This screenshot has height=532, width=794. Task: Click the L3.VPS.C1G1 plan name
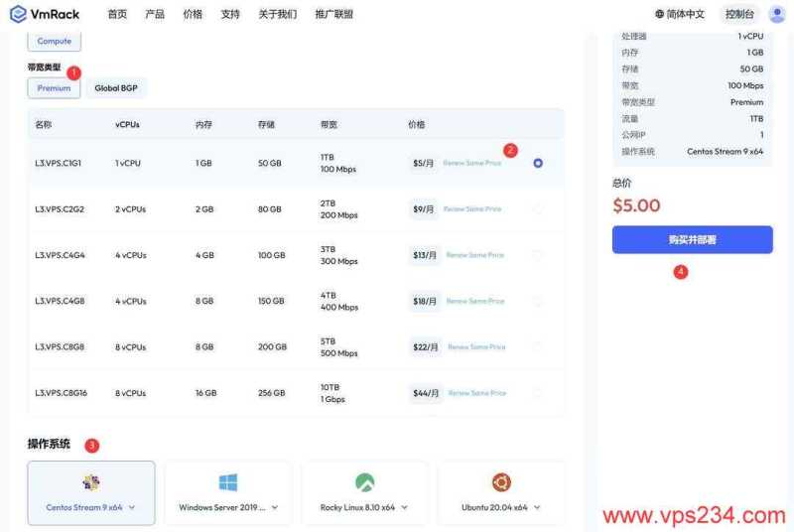[x=59, y=163]
